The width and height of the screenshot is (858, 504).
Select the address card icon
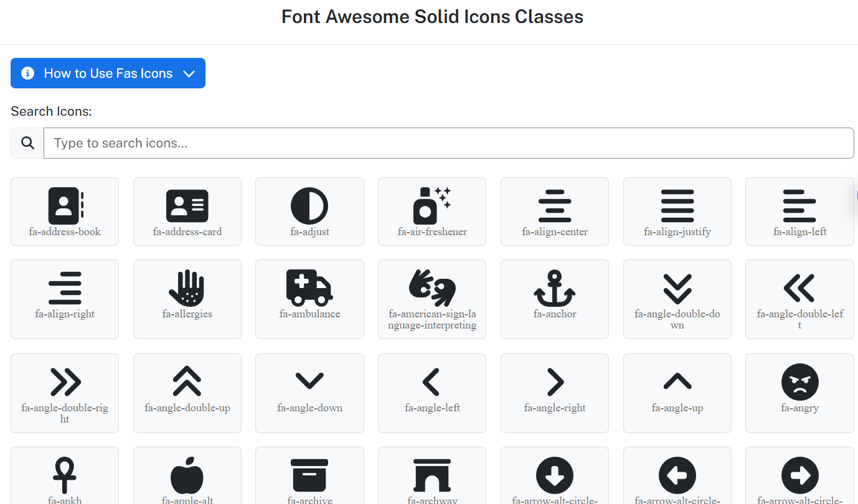pyautogui.click(x=187, y=206)
